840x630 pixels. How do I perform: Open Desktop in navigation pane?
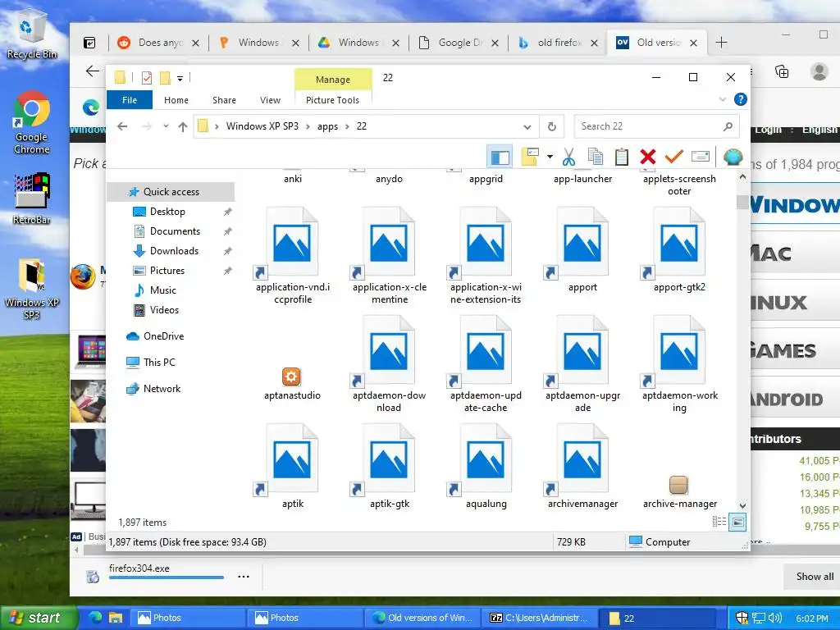pyautogui.click(x=167, y=212)
